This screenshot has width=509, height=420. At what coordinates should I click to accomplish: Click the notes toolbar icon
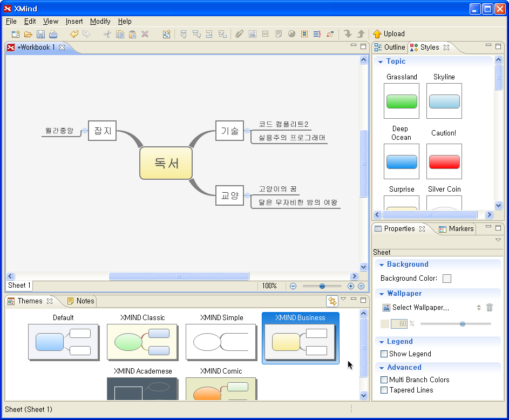278,34
